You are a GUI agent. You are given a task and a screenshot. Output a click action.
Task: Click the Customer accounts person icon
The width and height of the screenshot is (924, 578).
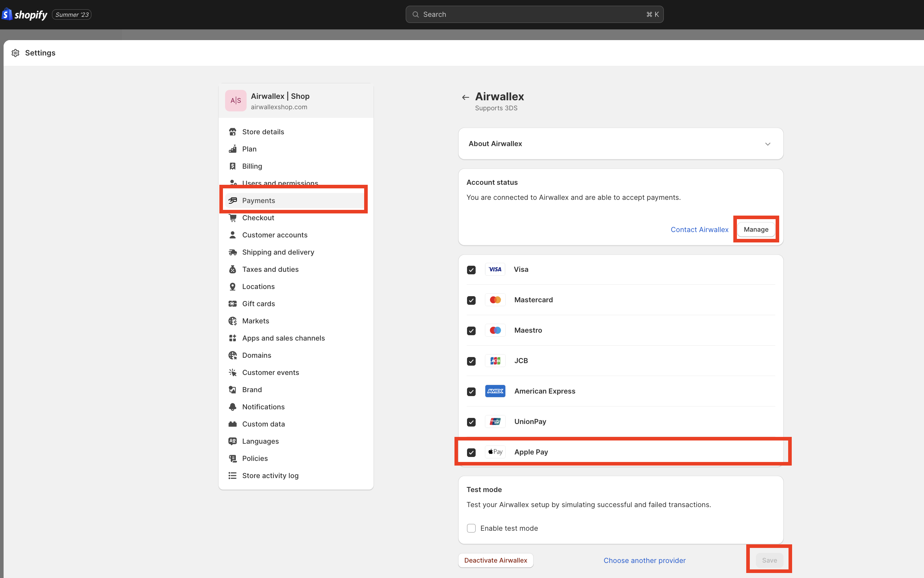tap(233, 235)
